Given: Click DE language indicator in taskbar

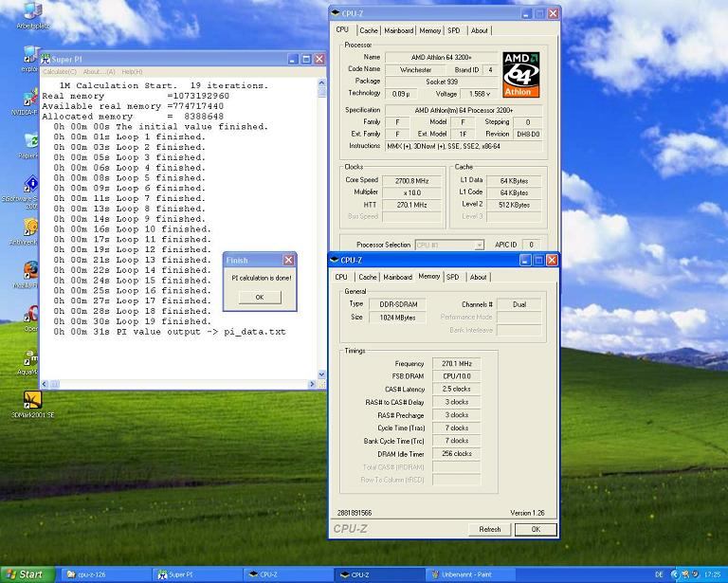Looking at the screenshot, I should 659,574.
